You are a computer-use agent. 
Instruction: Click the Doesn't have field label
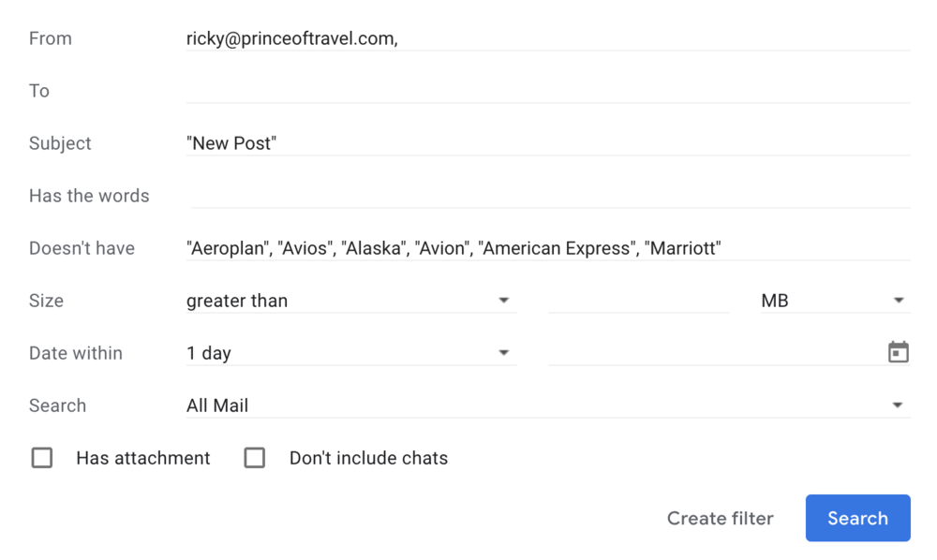click(82, 248)
